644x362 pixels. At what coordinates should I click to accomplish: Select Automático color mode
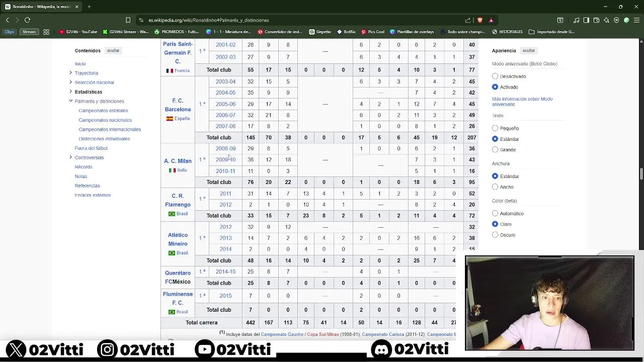(x=495, y=213)
